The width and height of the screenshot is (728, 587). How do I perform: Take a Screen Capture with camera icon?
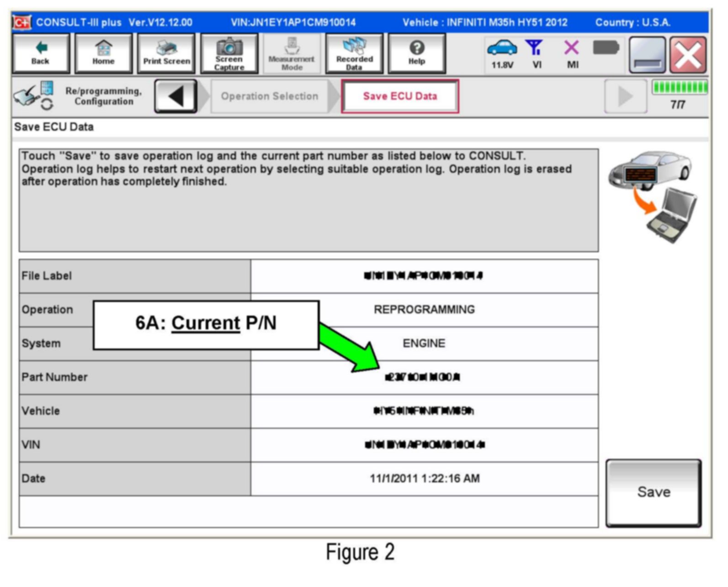(x=229, y=53)
